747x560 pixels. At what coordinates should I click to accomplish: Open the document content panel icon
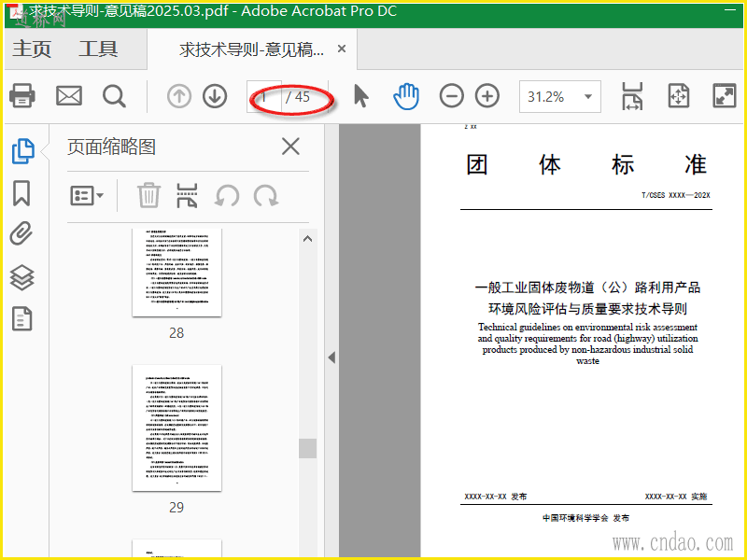point(21,318)
